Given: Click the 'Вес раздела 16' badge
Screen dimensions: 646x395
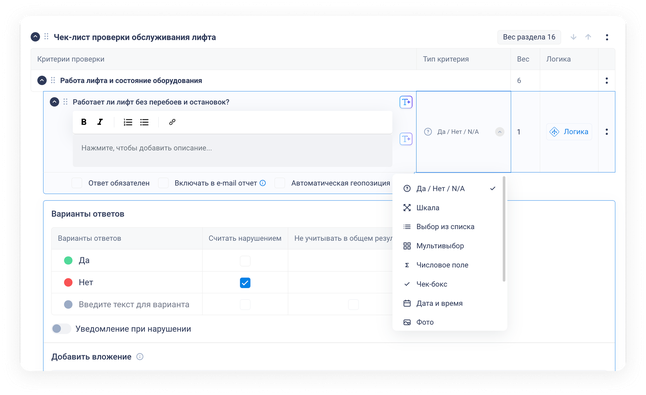Looking at the screenshot, I should [529, 37].
